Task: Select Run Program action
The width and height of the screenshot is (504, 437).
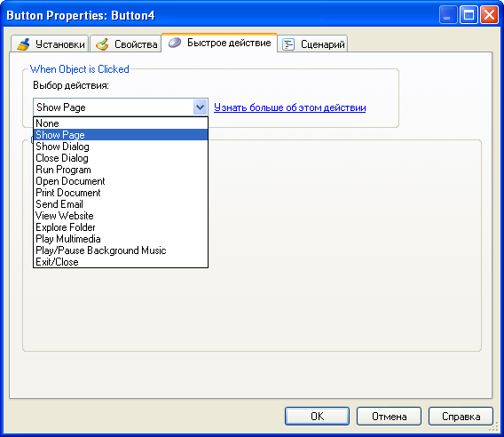Action: tap(121, 170)
